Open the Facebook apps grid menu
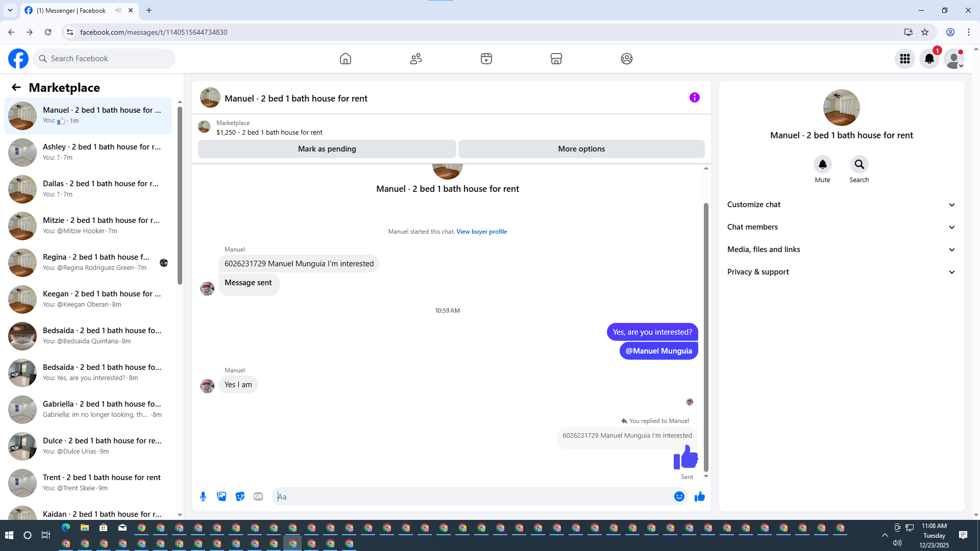 pyautogui.click(x=905, y=59)
